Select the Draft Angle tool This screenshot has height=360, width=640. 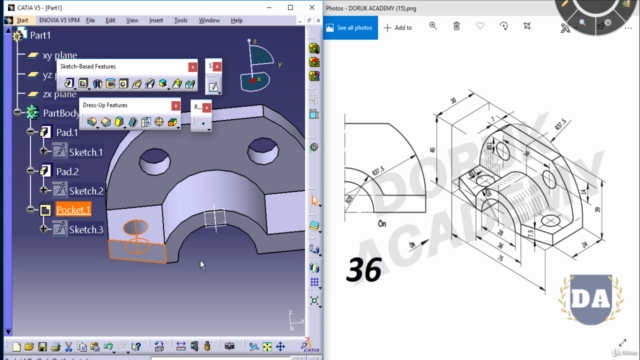119,122
